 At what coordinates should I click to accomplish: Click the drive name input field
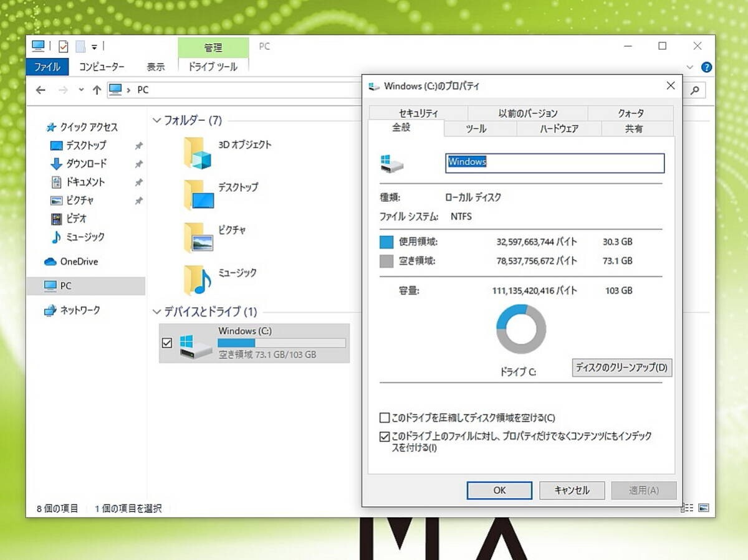point(554,163)
